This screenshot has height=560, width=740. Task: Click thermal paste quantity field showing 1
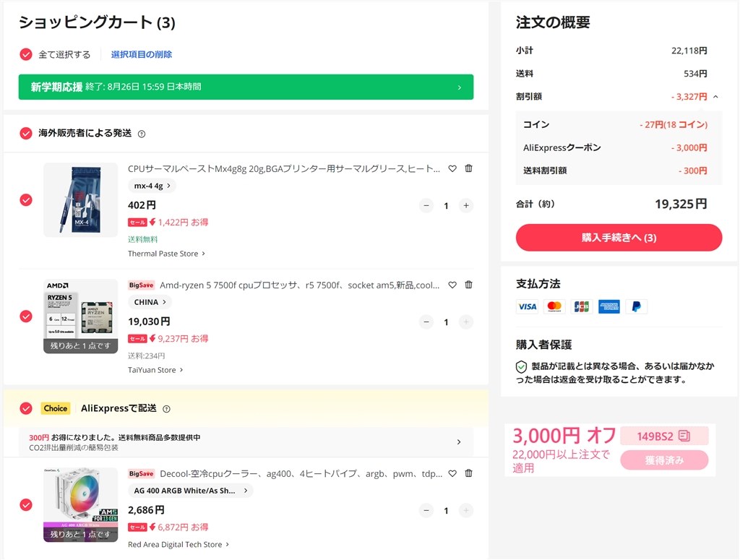pos(446,206)
